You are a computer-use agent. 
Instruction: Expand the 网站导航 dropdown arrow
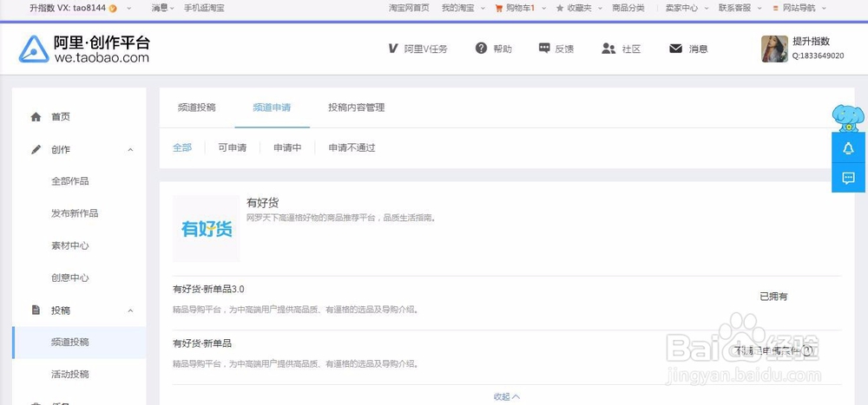click(825, 9)
